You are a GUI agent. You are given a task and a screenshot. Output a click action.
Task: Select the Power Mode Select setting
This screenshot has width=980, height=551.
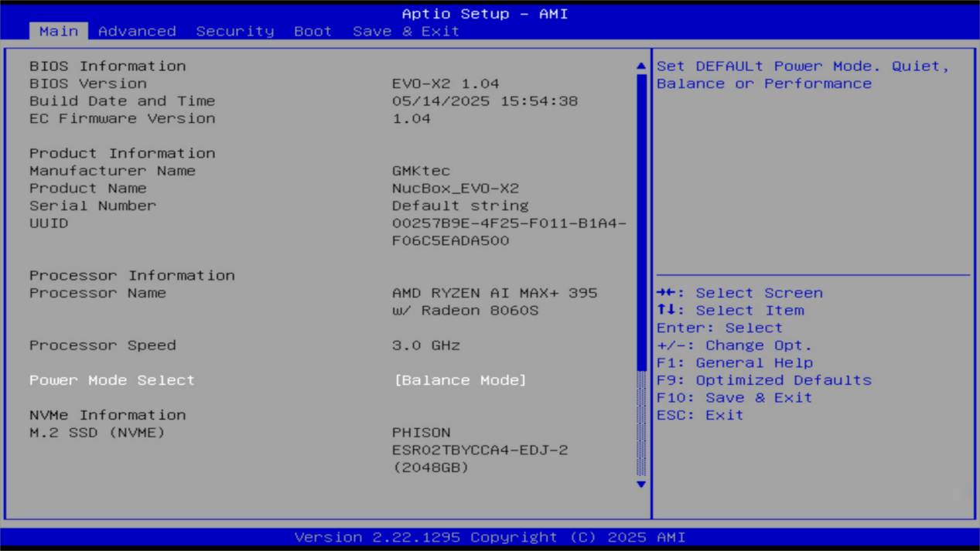[x=112, y=380]
